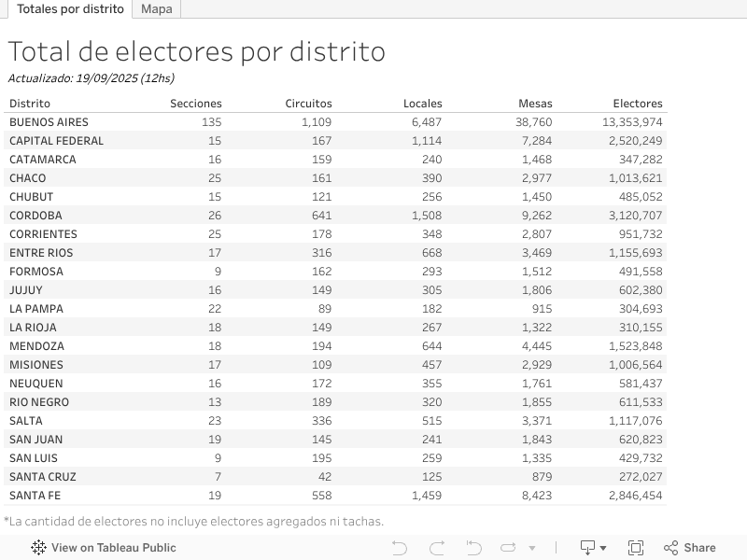This screenshot has width=747, height=560.
Task: Click the Tableau logo icon
Action: click(x=38, y=548)
